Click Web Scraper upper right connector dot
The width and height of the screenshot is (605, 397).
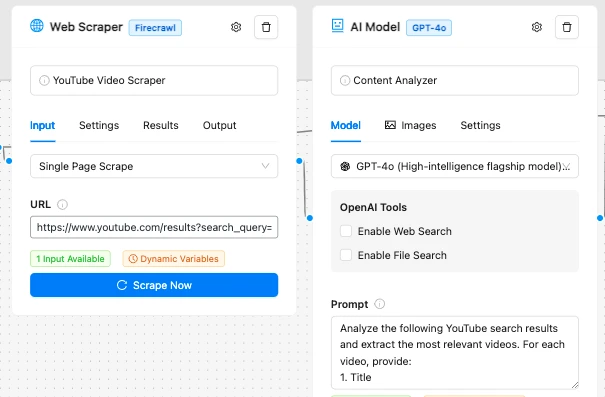tap(299, 161)
